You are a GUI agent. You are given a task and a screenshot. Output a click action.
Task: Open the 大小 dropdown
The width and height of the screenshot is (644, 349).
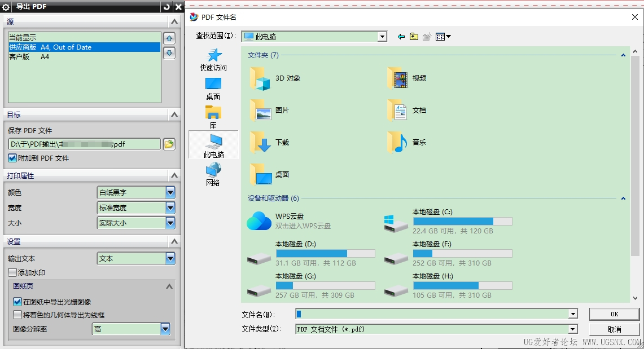[170, 223]
